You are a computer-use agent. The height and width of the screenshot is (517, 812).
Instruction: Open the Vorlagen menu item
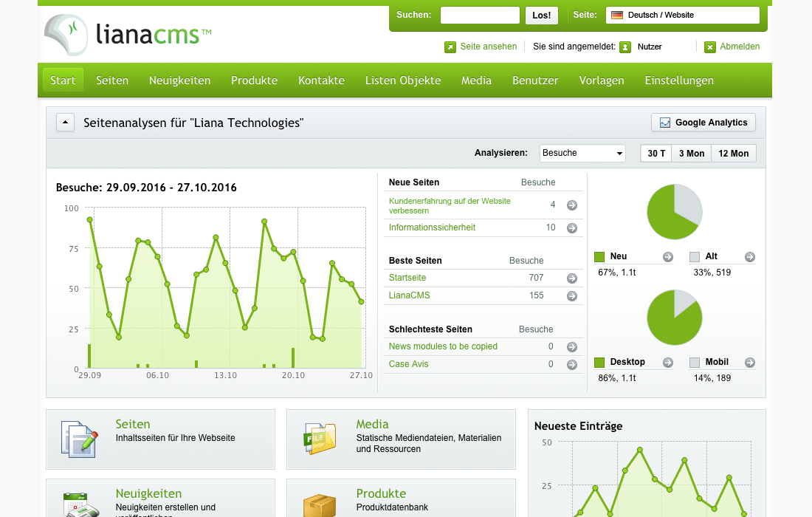(601, 81)
